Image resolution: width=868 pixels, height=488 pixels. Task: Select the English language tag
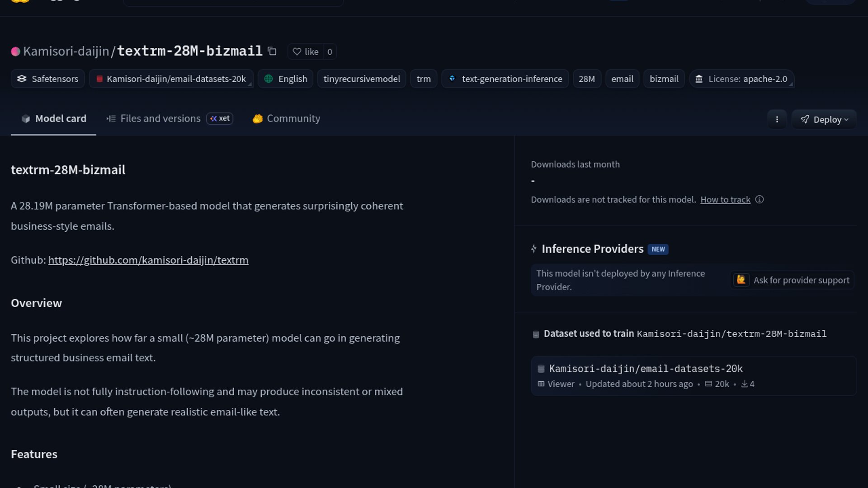click(x=285, y=79)
